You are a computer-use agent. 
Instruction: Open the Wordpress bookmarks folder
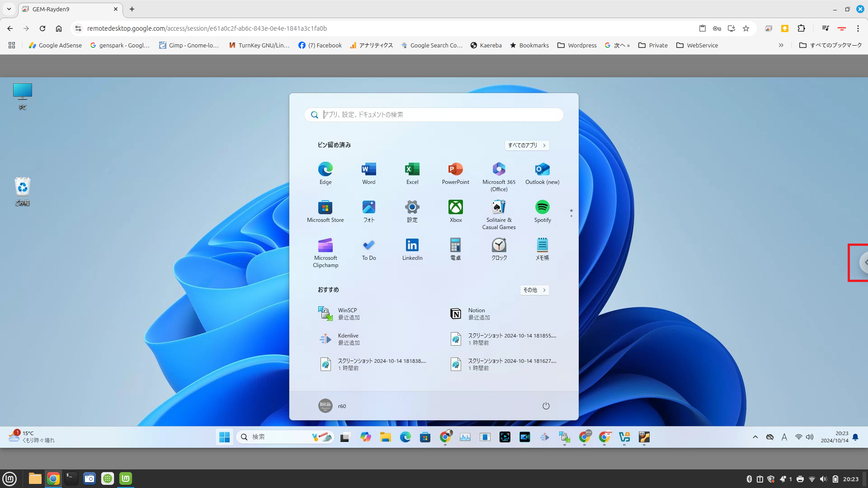point(577,45)
